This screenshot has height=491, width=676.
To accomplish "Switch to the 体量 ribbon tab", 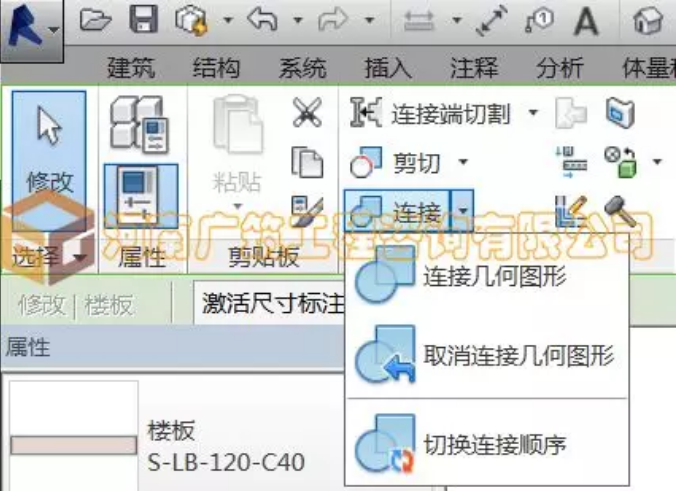I will [648, 68].
